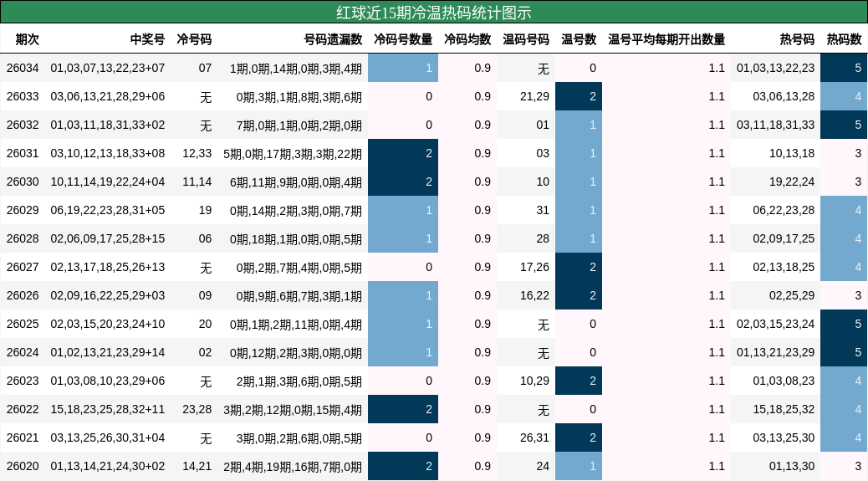Click warm numbers cell 17,26
This screenshot has height=481, width=868.
[x=534, y=268]
